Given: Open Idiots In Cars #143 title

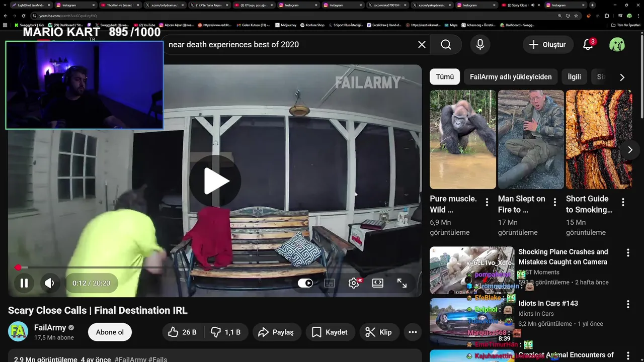Looking at the screenshot, I should pyautogui.click(x=548, y=303).
